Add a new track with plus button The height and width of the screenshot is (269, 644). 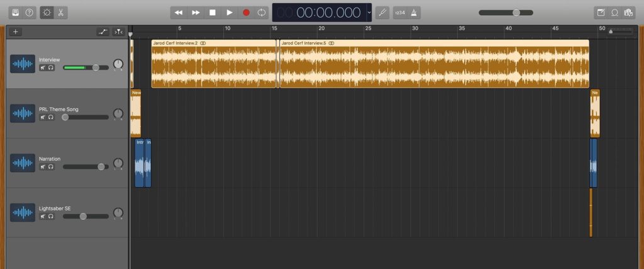pos(16,31)
